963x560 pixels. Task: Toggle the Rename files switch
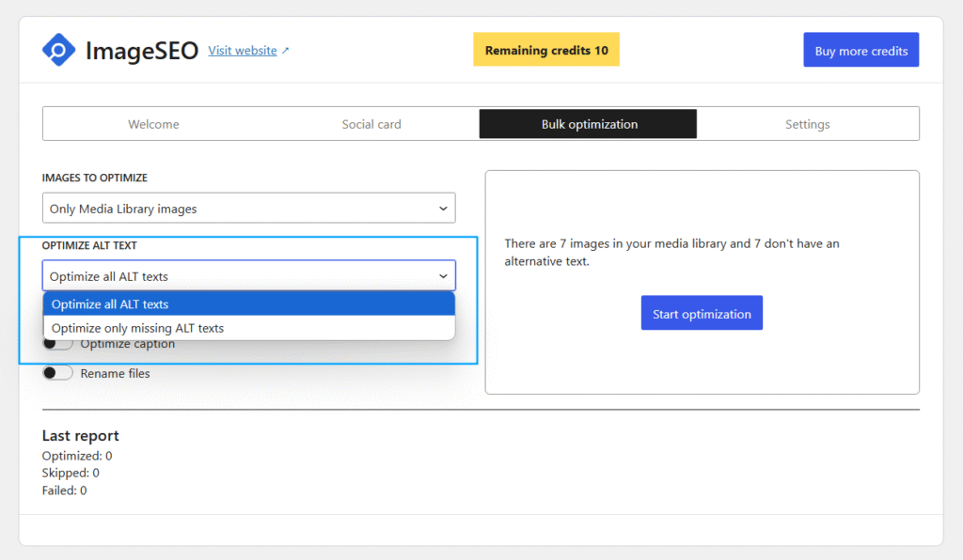[57, 373]
